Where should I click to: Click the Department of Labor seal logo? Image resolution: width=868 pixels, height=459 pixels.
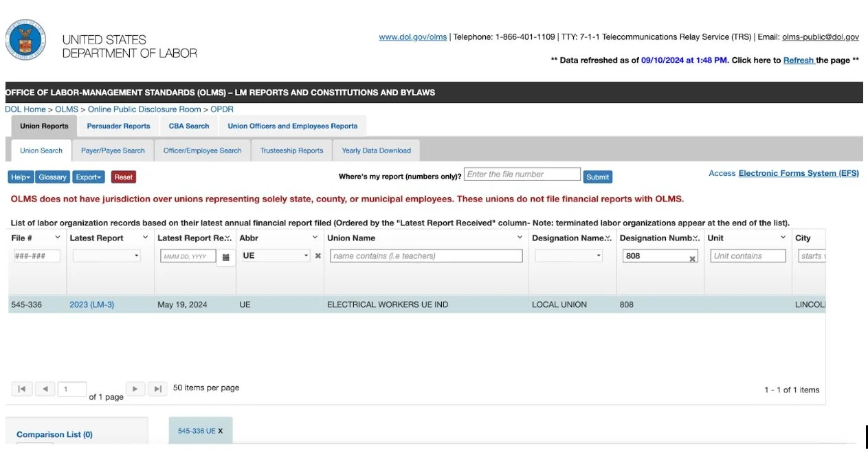point(26,40)
